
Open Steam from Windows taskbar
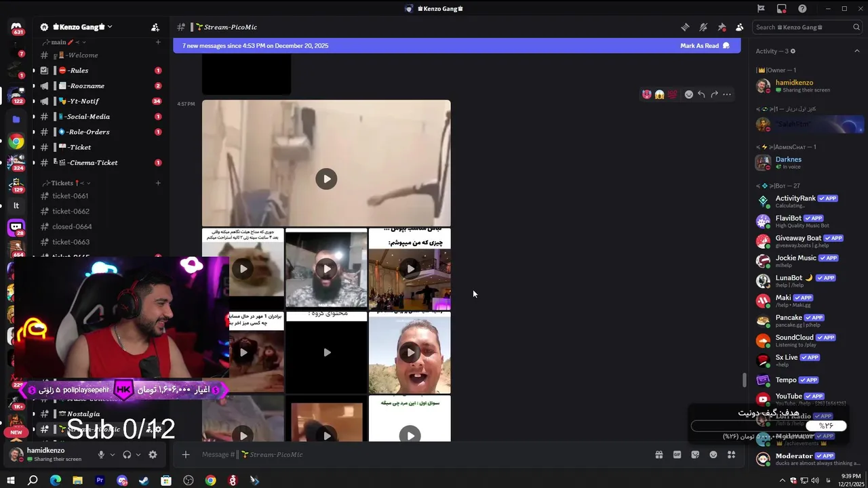(x=144, y=481)
